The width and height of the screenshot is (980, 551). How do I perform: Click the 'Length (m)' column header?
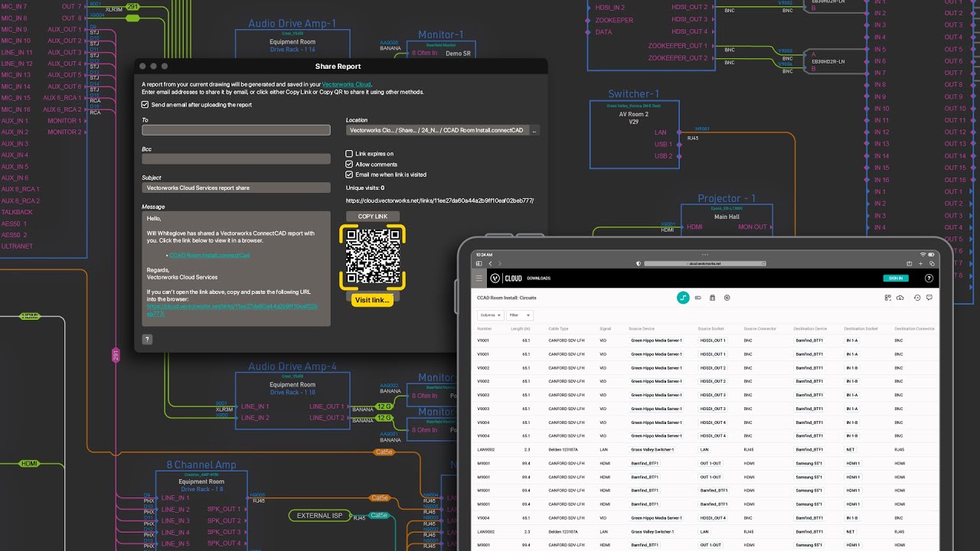coord(520,328)
